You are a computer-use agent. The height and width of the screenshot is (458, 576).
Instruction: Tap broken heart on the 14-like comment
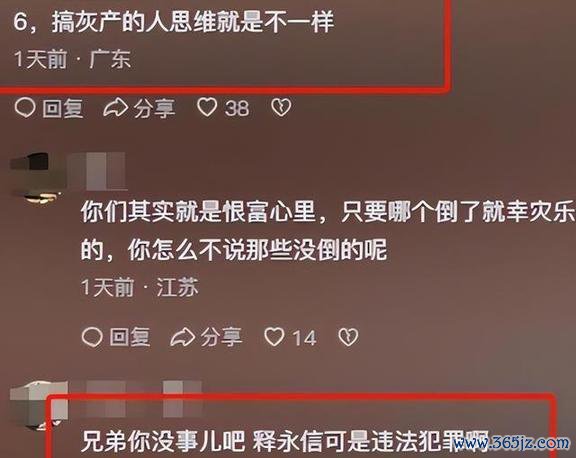348,337
